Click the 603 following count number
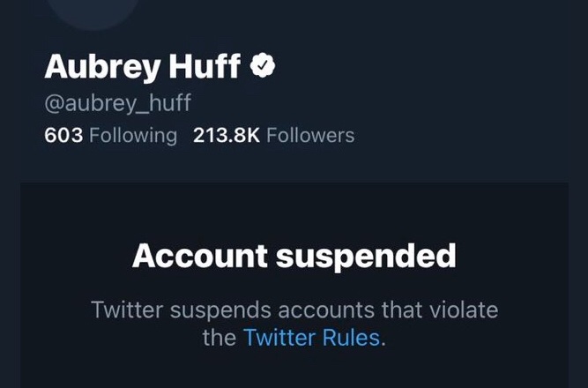 tap(63, 135)
